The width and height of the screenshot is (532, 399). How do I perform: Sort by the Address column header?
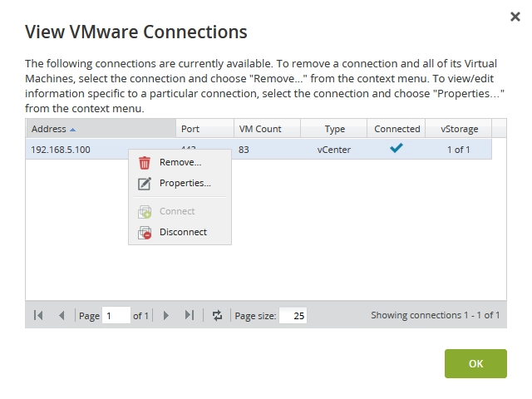[x=101, y=129]
